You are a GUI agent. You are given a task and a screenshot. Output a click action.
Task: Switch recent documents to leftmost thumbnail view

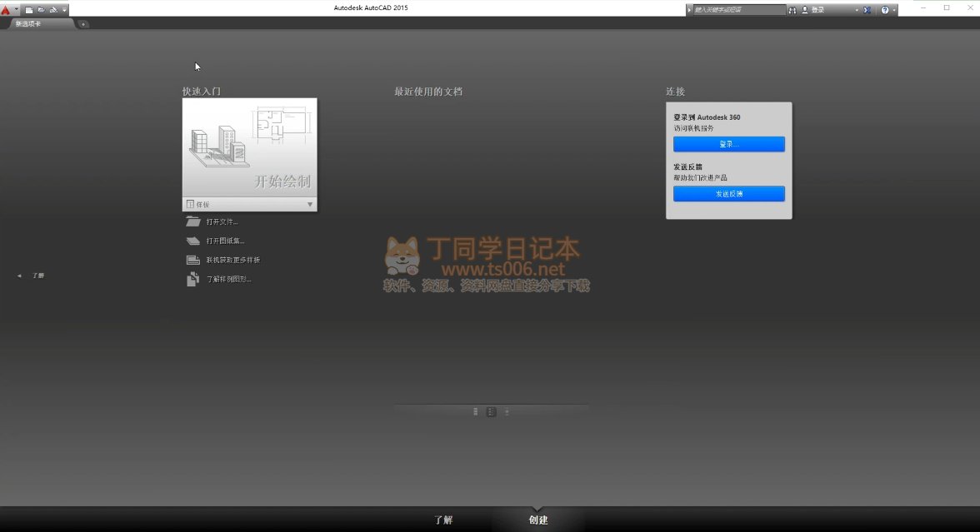click(x=476, y=411)
